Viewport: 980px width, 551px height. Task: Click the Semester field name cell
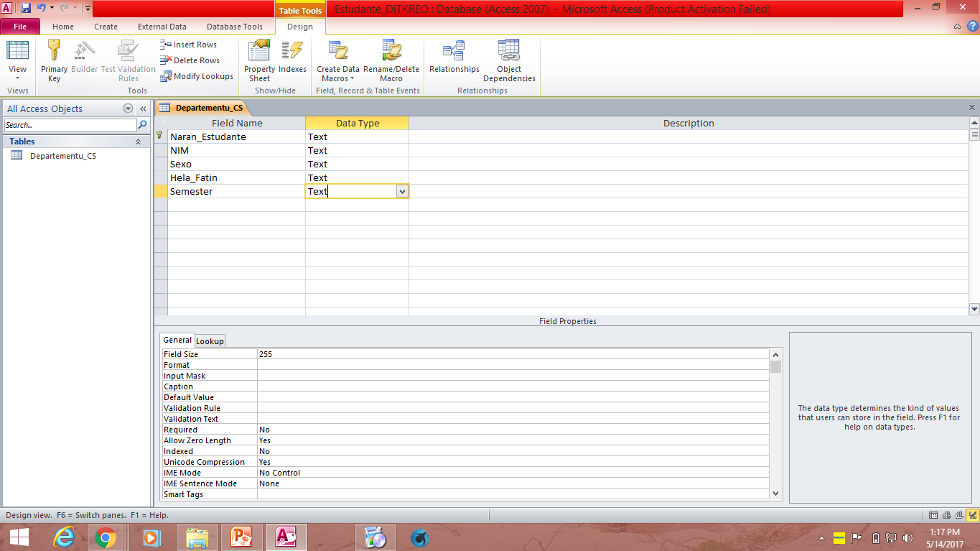pos(236,191)
